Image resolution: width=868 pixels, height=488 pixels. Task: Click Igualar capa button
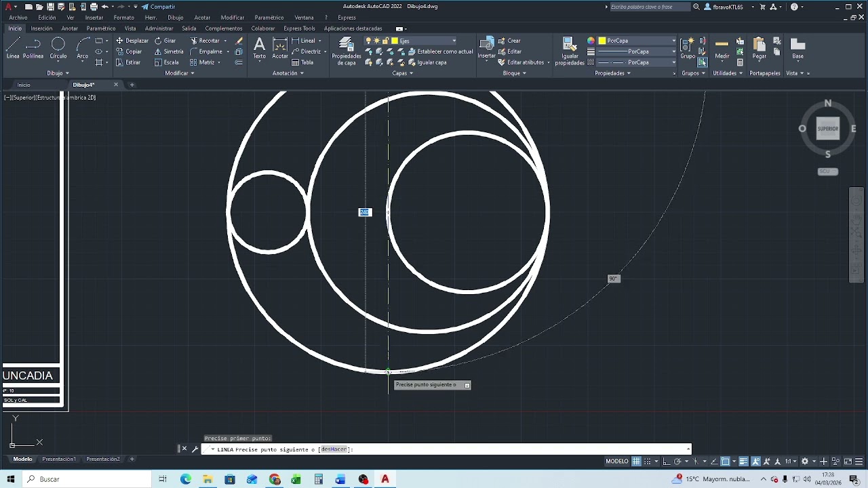(x=427, y=62)
